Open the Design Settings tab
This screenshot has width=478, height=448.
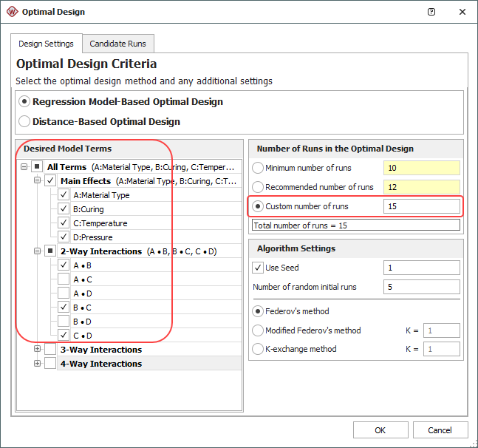coord(46,44)
